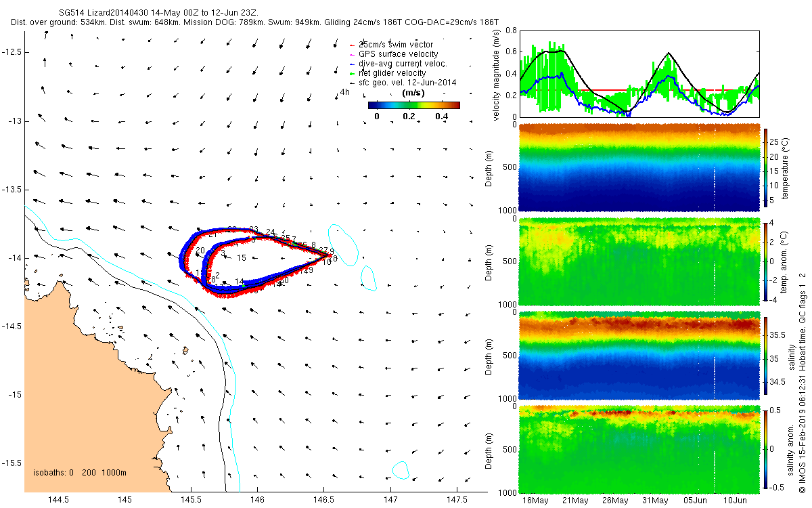812x508 pixels.
Task: Click the velocity colorbar in the map legend
Action: click(x=414, y=105)
